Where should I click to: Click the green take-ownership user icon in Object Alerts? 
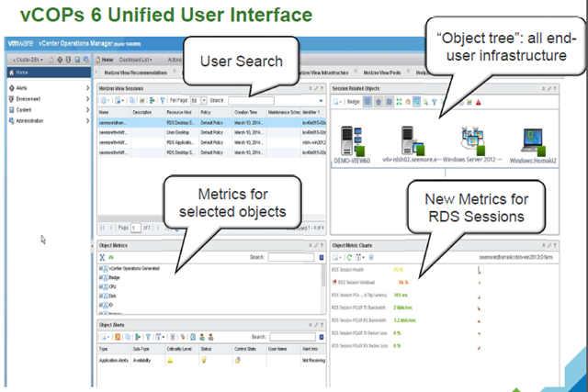(202, 337)
